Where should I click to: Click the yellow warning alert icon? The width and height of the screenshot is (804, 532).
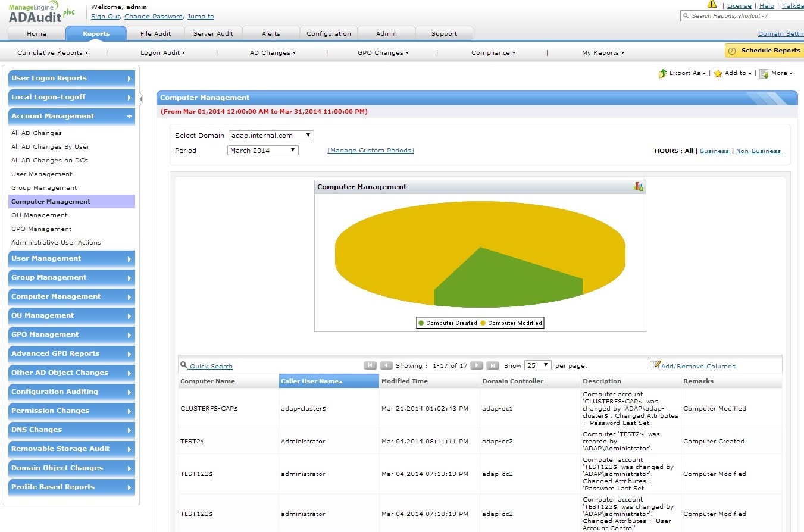pos(712,5)
